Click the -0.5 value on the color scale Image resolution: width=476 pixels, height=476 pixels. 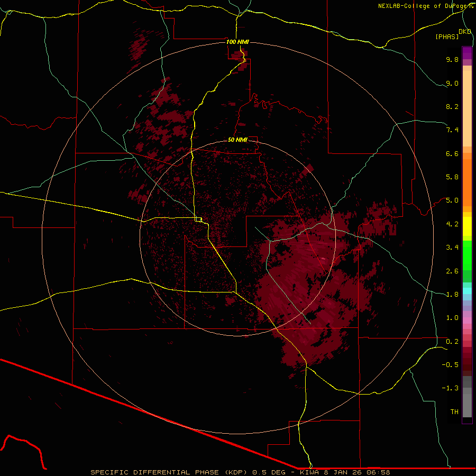[450, 365]
